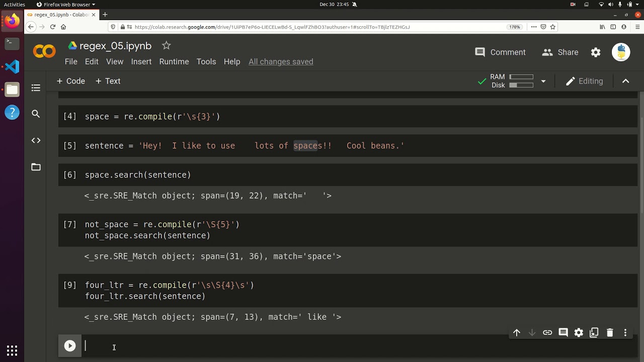Open the Files folder panel
The width and height of the screenshot is (644, 362).
(x=36, y=167)
